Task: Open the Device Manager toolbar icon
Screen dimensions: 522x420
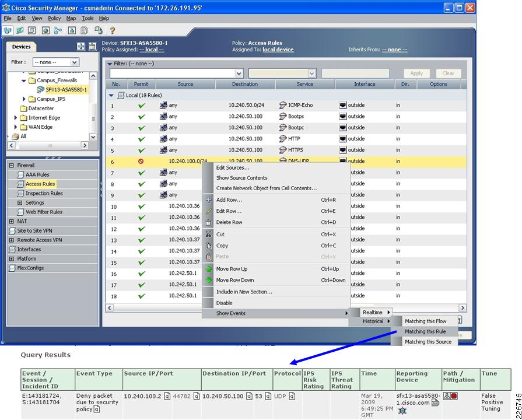Action: [8, 30]
